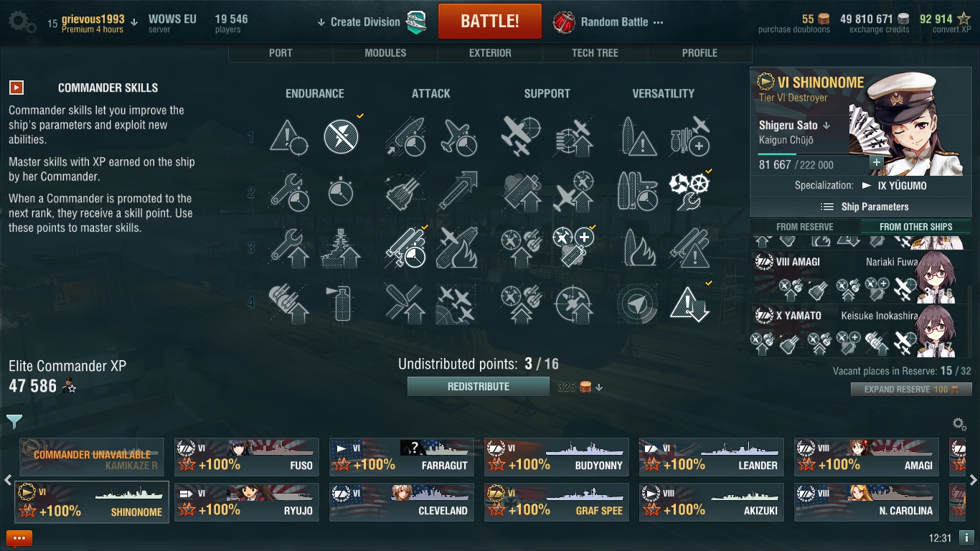
Task: Toggle the Preventive Maintenance skill
Action: point(341,136)
